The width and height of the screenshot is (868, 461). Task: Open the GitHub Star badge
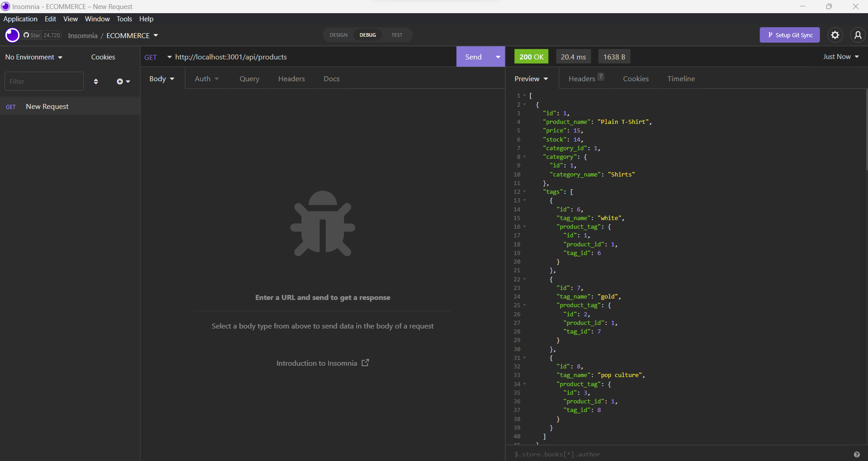point(42,35)
